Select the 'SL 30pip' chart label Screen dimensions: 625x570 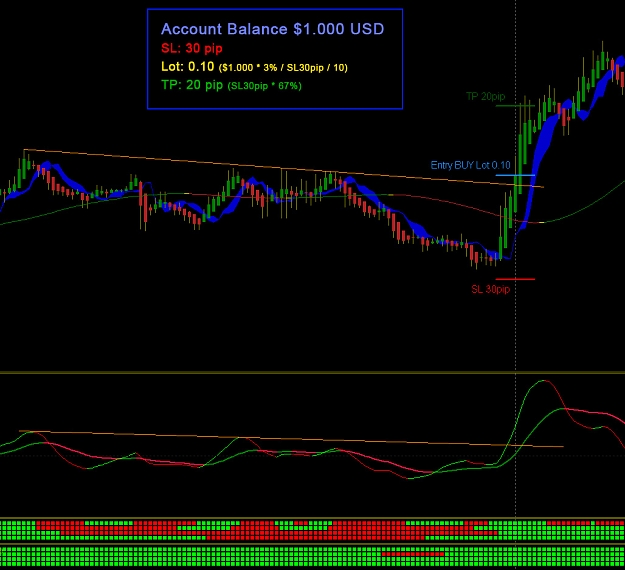click(490, 289)
